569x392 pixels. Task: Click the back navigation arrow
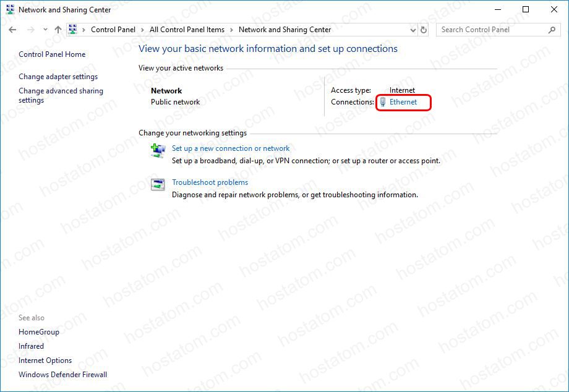[x=12, y=29]
